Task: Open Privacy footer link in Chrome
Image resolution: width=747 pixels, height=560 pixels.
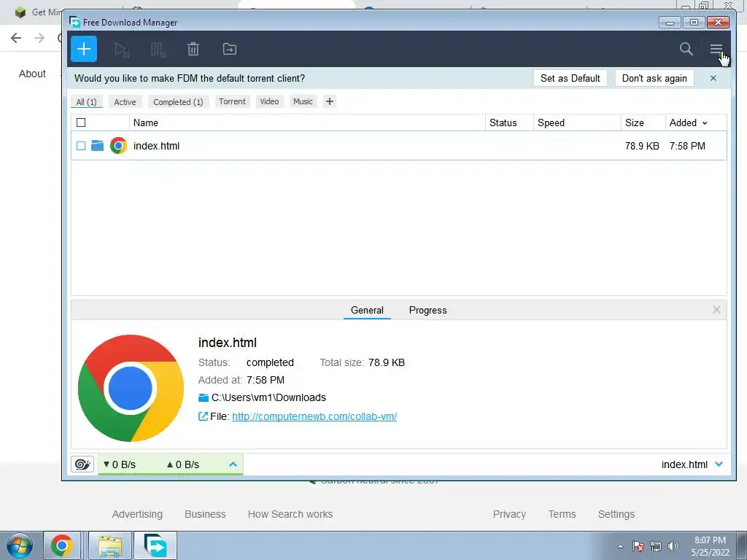Action: [x=509, y=514]
